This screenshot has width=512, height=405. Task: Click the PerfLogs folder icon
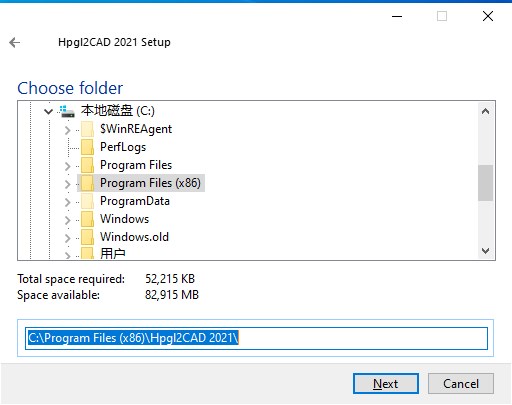[x=87, y=147]
